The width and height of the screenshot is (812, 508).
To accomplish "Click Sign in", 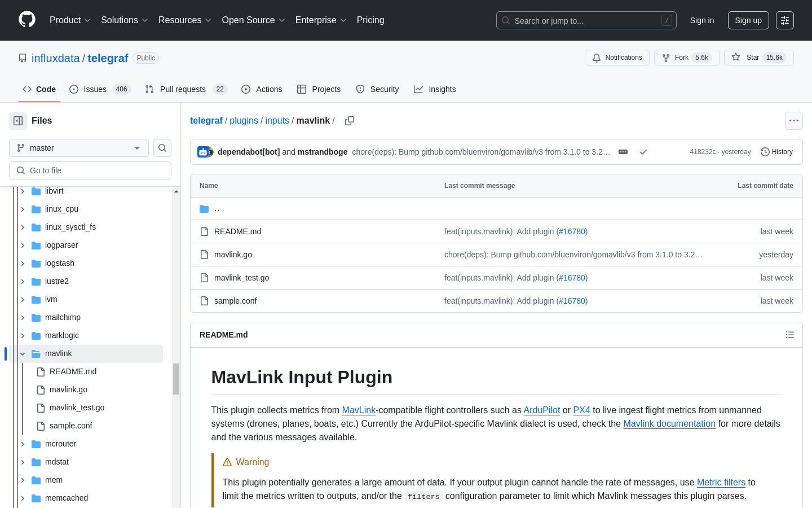I will (x=702, y=20).
